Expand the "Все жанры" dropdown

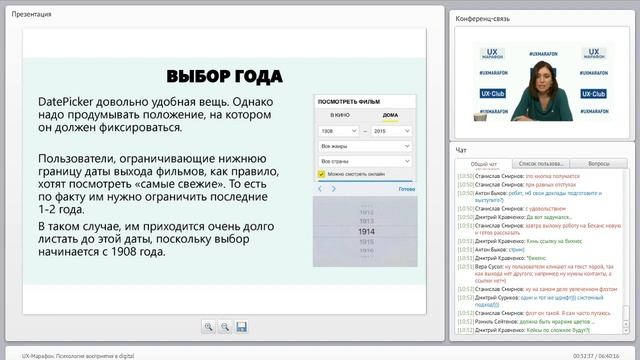coord(365,146)
